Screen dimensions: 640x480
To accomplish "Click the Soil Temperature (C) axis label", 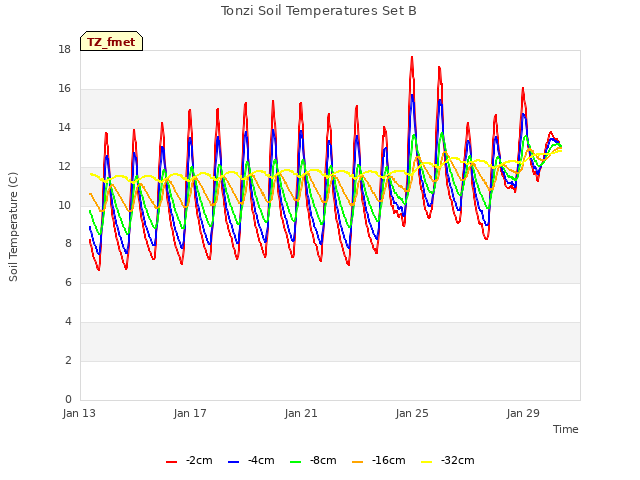I will 13,227.
